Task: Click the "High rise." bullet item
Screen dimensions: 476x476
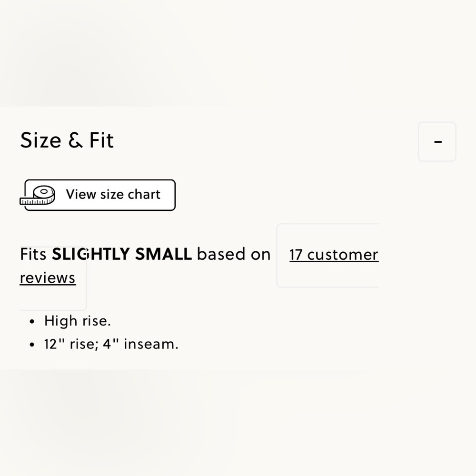Action: pos(77,321)
